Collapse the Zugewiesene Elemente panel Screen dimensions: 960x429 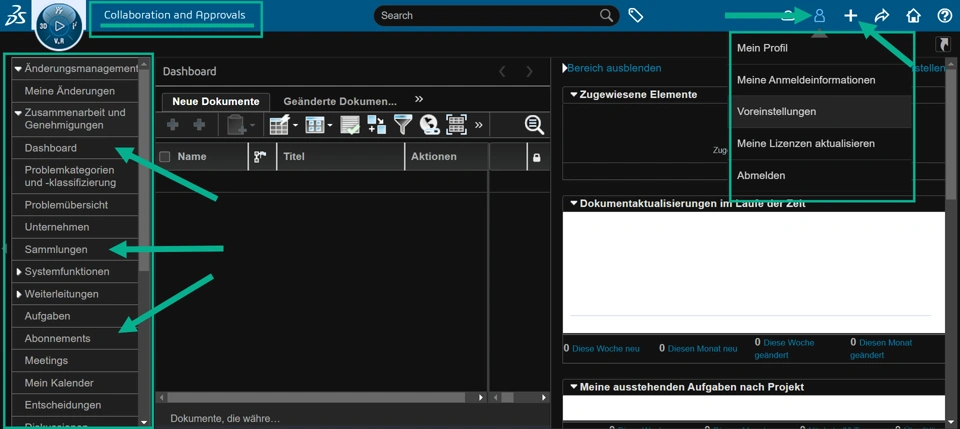tap(574, 95)
